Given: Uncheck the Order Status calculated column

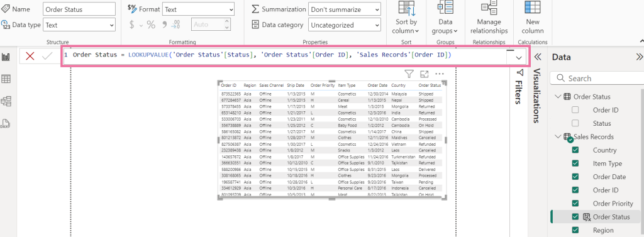Looking at the screenshot, I should (575, 217).
